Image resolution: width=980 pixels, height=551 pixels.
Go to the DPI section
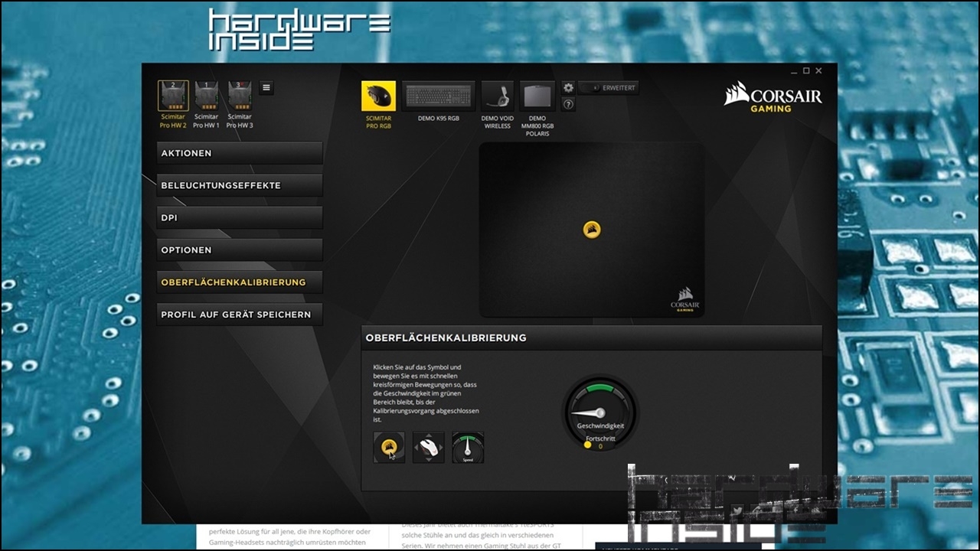pyautogui.click(x=240, y=217)
